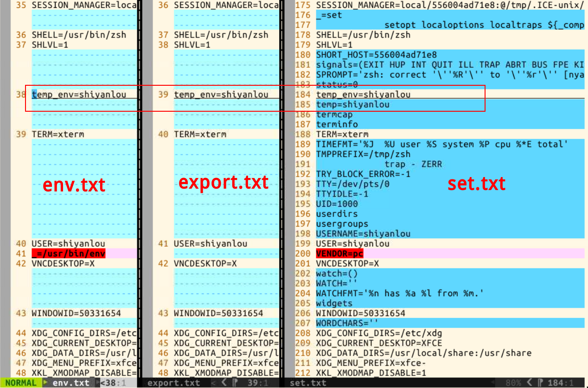588x388 pixels.
Task: Click the line symbol beside 39:1 position
Action: click(x=236, y=383)
